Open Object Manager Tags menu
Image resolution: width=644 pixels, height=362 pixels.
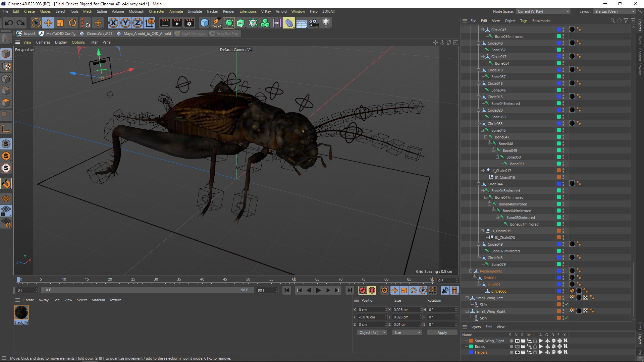(x=524, y=21)
